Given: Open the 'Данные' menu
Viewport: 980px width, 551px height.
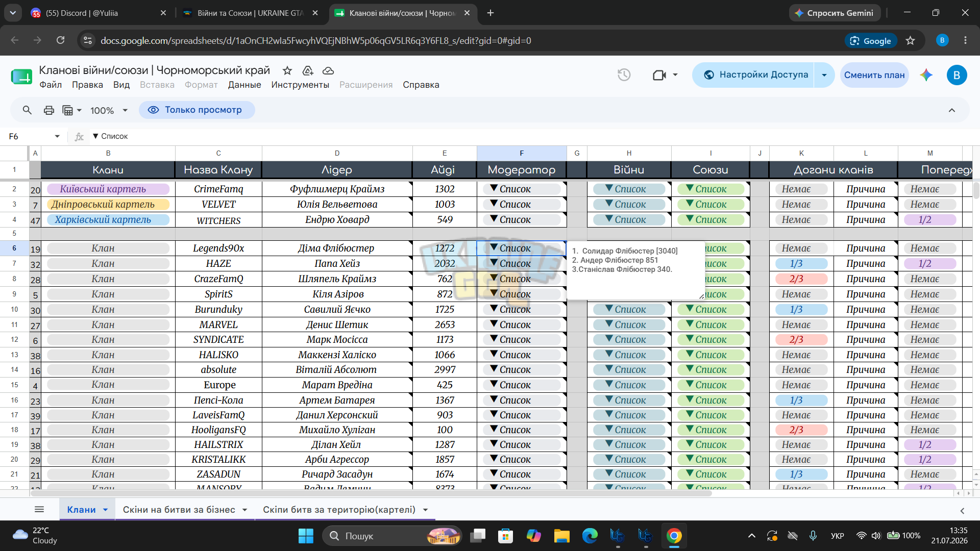Looking at the screenshot, I should click(x=244, y=85).
